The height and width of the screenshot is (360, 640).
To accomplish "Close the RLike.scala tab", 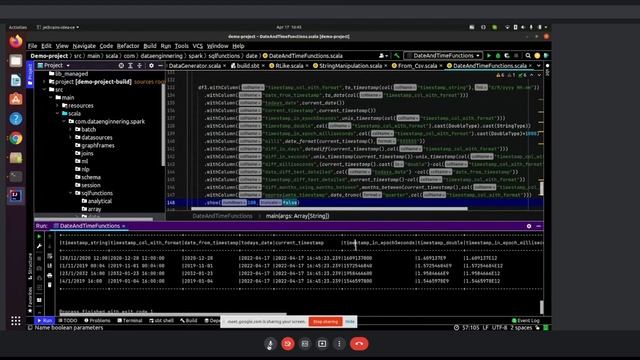I will [x=307, y=66].
